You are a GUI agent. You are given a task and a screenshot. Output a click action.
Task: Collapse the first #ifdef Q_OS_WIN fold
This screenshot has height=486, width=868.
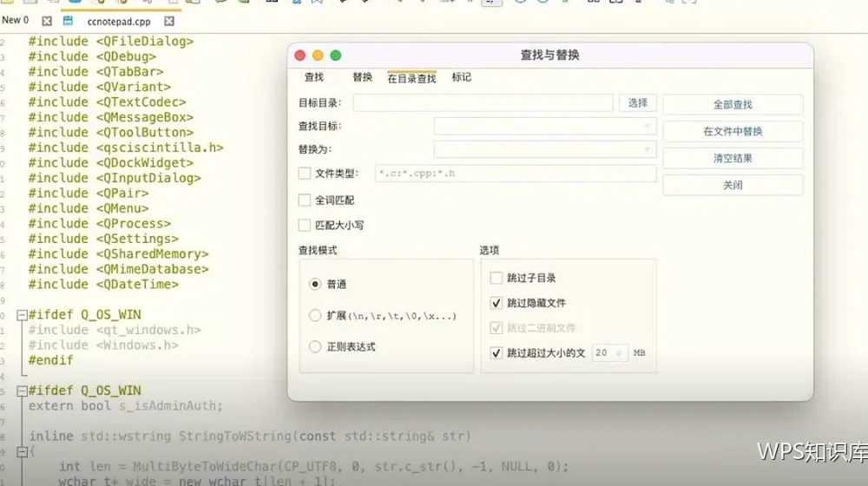pyautogui.click(x=23, y=316)
